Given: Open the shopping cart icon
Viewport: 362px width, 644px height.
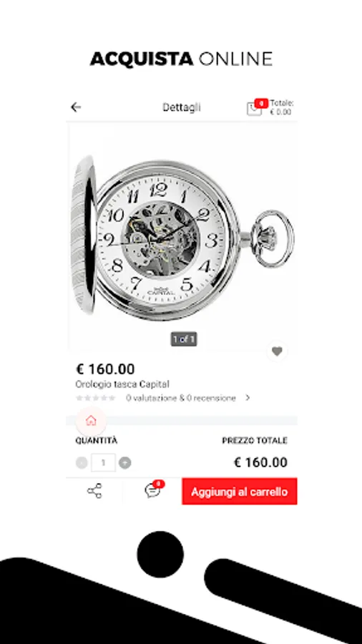Looking at the screenshot, I should [x=254, y=109].
